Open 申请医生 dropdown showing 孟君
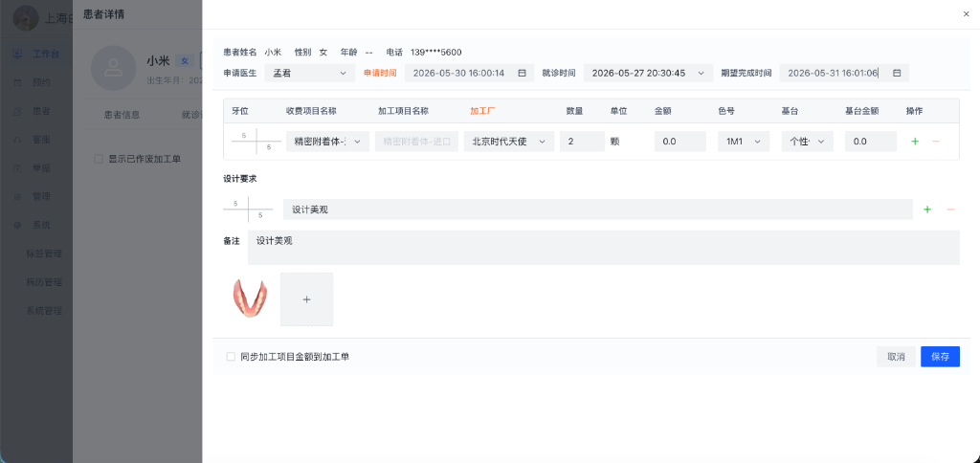Screen dimensions: 980x463 (x=309, y=73)
